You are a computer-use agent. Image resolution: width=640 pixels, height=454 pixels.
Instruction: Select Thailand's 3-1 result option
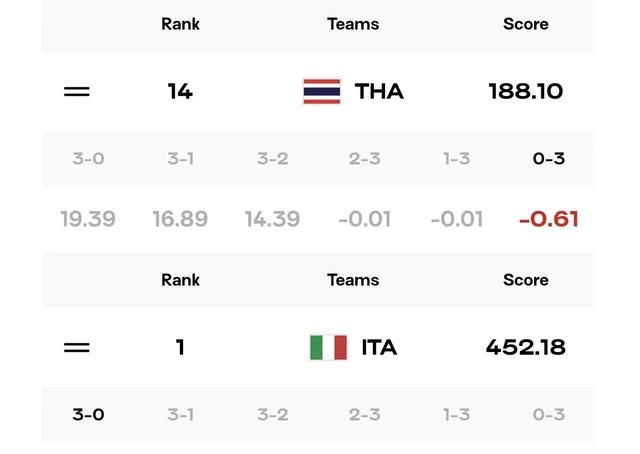[x=180, y=158]
